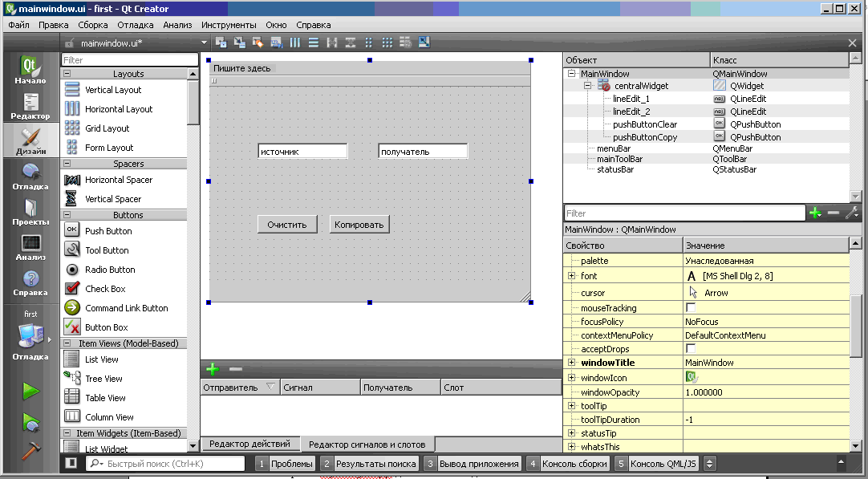Screen dimensions: 868x479
Task: Click the Adjust Size toolbar icon
Action: click(424, 43)
